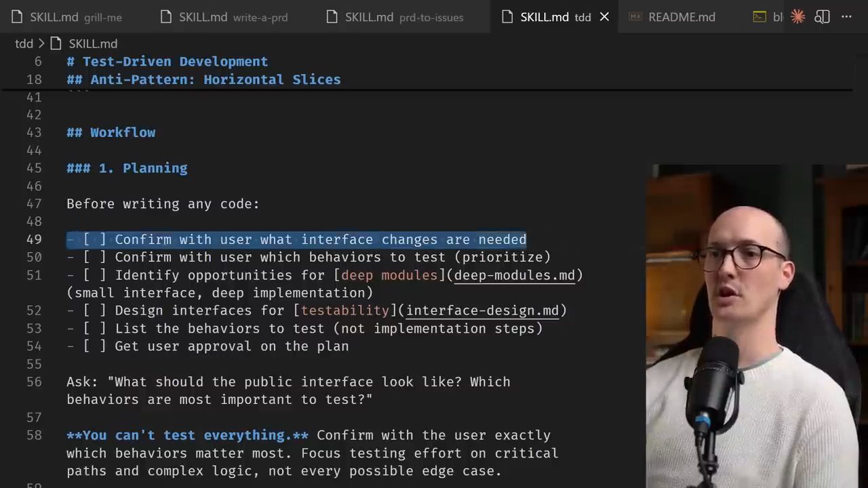Follow the deep-modules.md link
868x488 pixels.
click(515, 275)
